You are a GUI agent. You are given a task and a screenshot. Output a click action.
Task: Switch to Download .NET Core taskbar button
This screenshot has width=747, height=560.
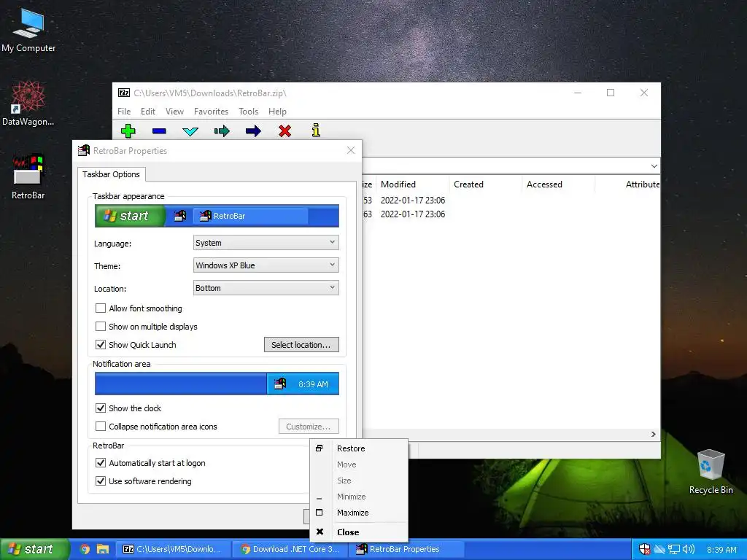[x=290, y=549]
